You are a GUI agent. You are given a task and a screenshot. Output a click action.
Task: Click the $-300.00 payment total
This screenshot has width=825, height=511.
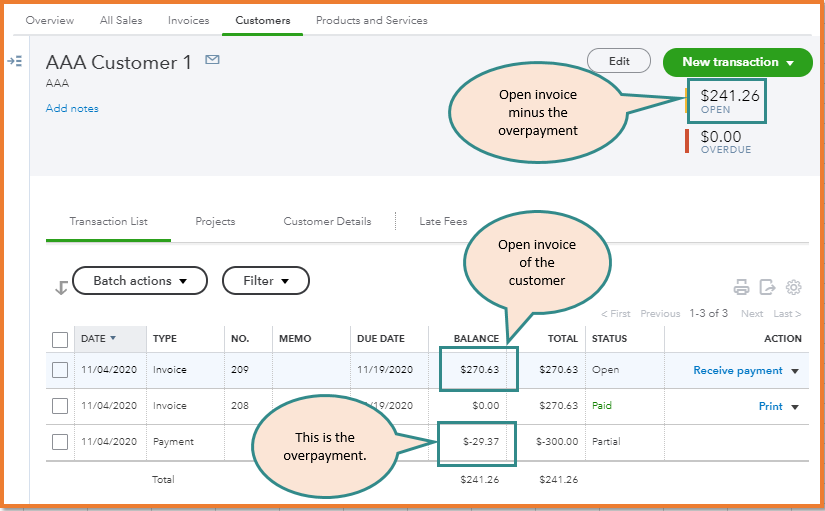[x=557, y=442]
